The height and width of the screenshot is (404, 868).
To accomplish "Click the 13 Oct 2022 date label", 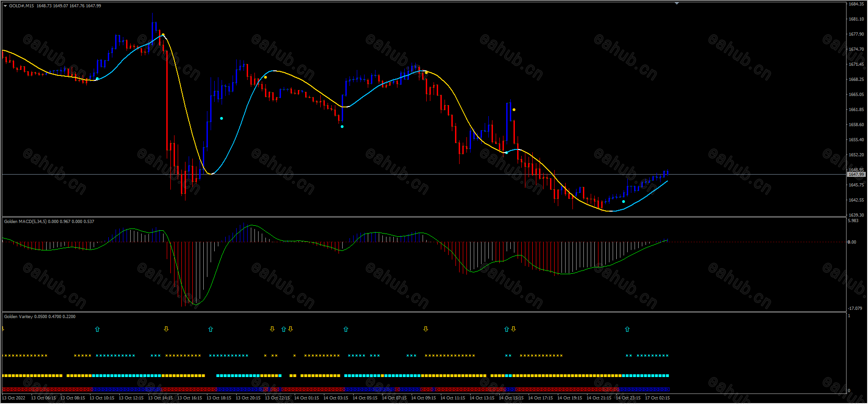I will [x=14, y=398].
